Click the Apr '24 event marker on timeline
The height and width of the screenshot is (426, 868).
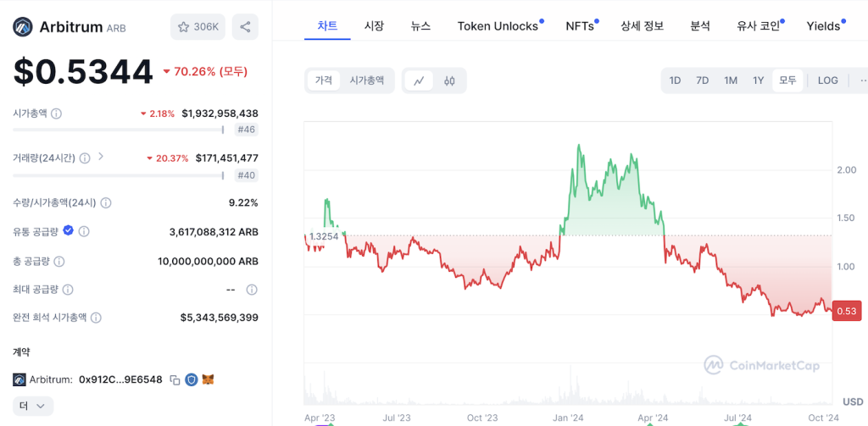click(649, 423)
